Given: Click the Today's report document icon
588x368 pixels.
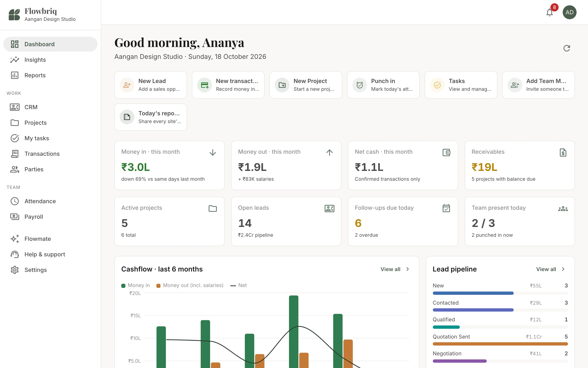Looking at the screenshot, I should tap(127, 117).
